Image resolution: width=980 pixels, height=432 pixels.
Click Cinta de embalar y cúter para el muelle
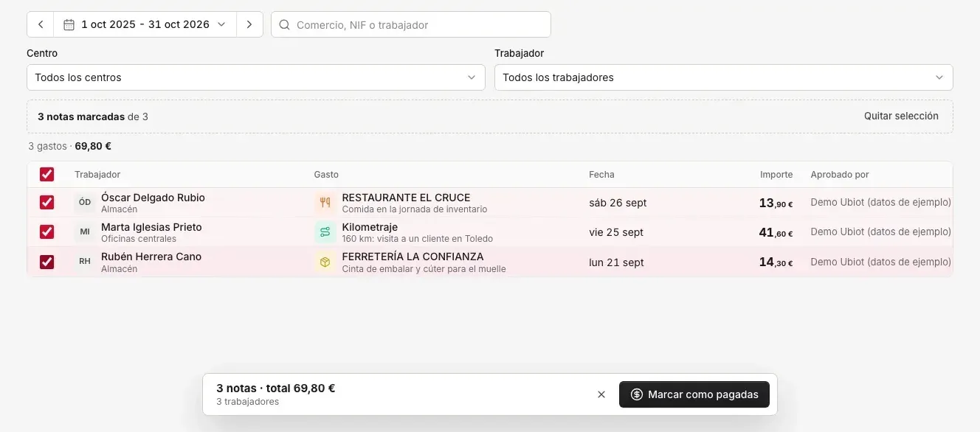424,269
